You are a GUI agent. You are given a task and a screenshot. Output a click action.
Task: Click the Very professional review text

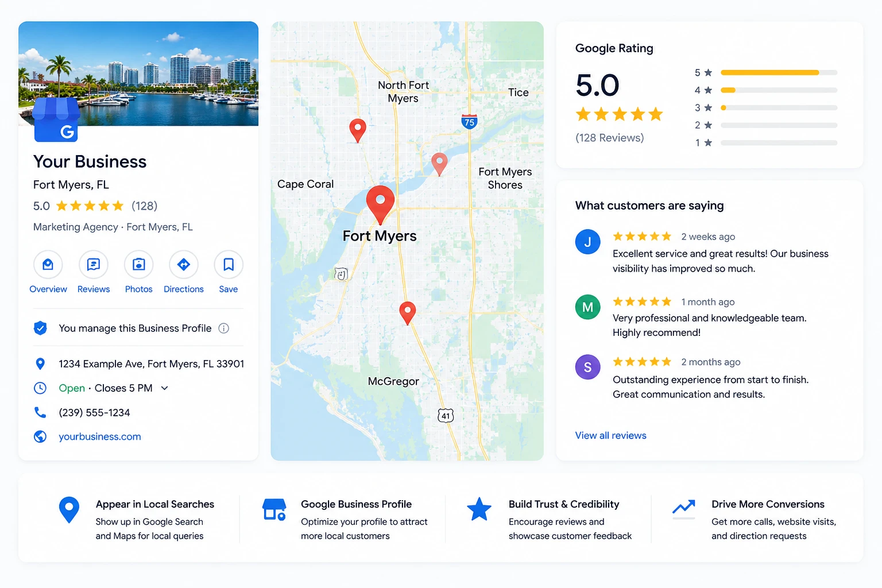(710, 325)
